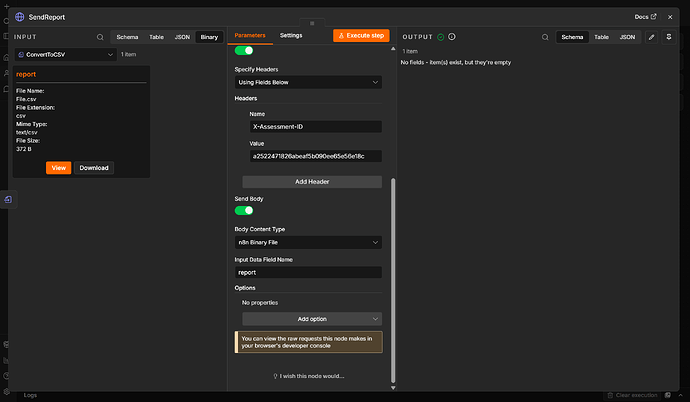View the report binary file

[x=59, y=168]
